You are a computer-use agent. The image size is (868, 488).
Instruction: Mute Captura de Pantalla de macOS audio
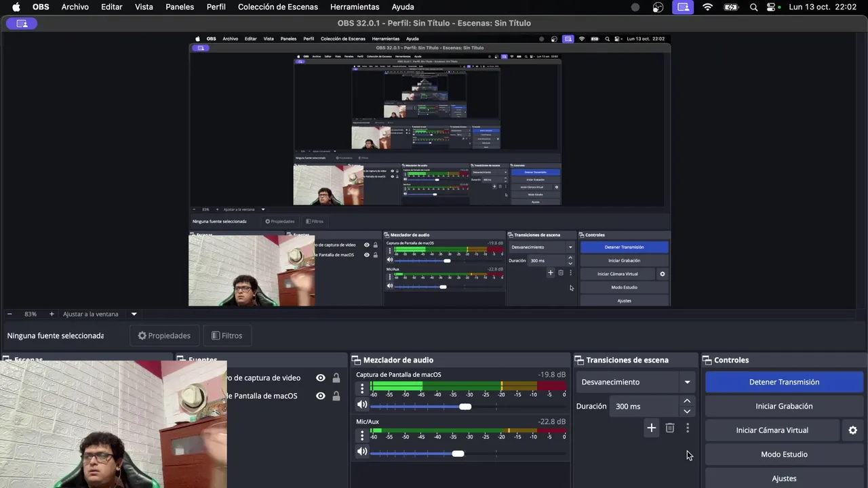(x=362, y=405)
